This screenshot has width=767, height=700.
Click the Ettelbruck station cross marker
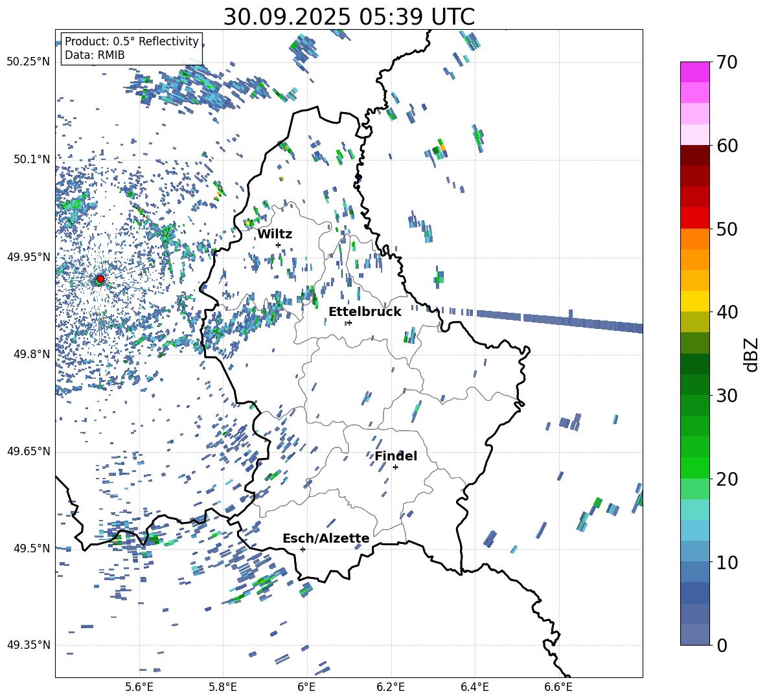[349, 322]
